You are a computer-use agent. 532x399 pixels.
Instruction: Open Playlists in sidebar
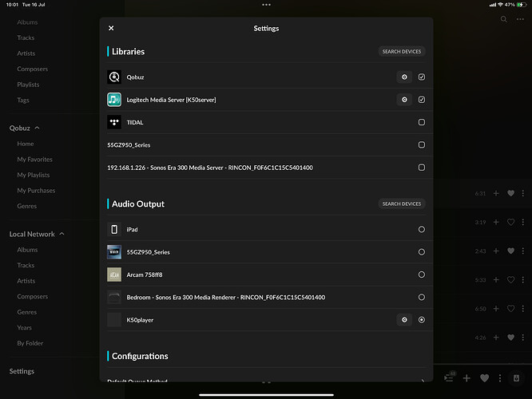28,85
